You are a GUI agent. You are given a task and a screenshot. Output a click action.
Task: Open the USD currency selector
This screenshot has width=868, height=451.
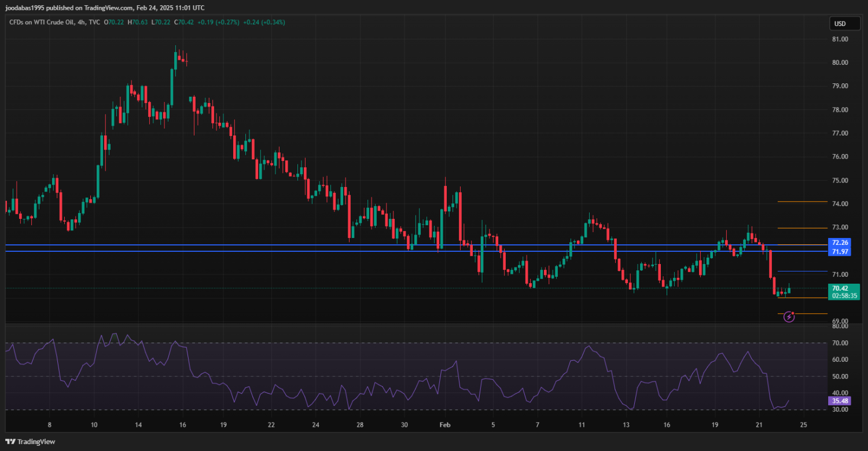pos(839,24)
